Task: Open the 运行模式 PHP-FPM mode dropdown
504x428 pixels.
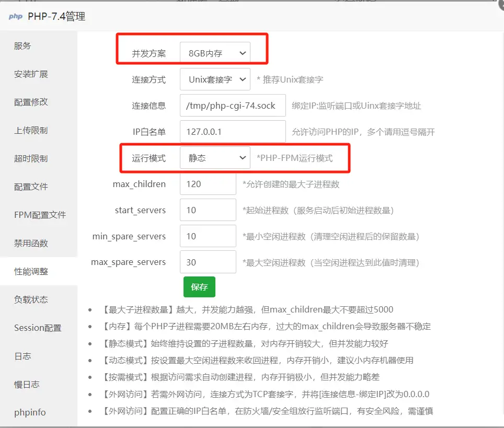Action: 214,157
